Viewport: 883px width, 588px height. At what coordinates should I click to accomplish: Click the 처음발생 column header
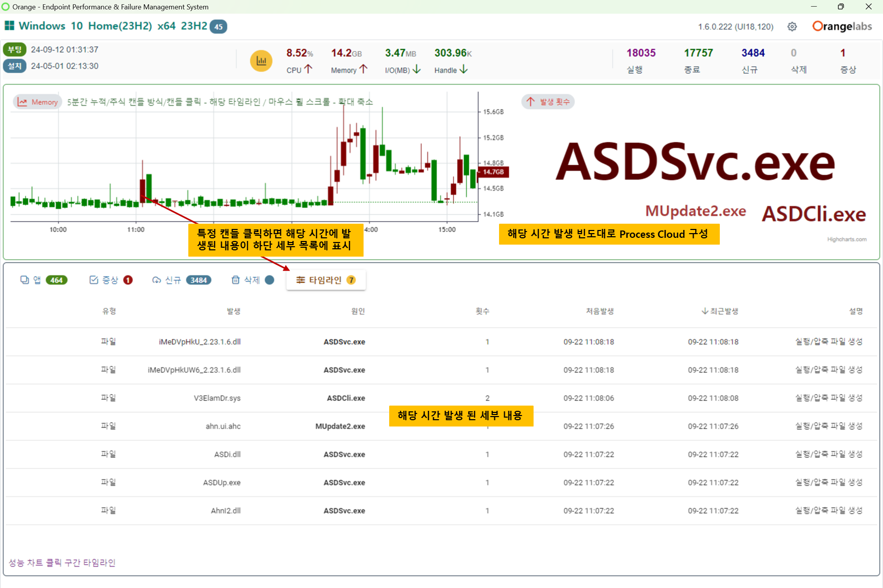599,311
